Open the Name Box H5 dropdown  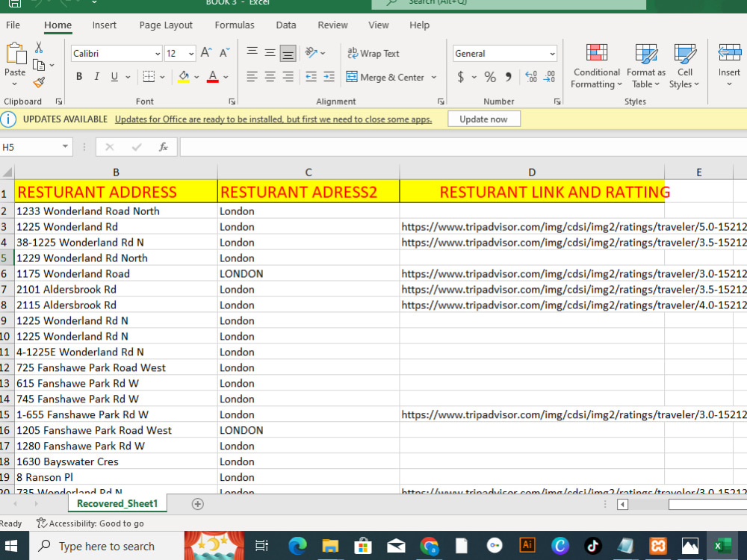(65, 146)
